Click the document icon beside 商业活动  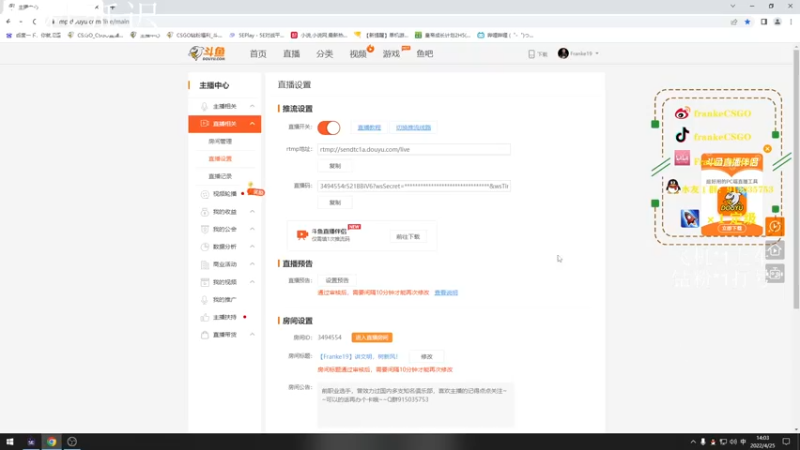point(205,264)
